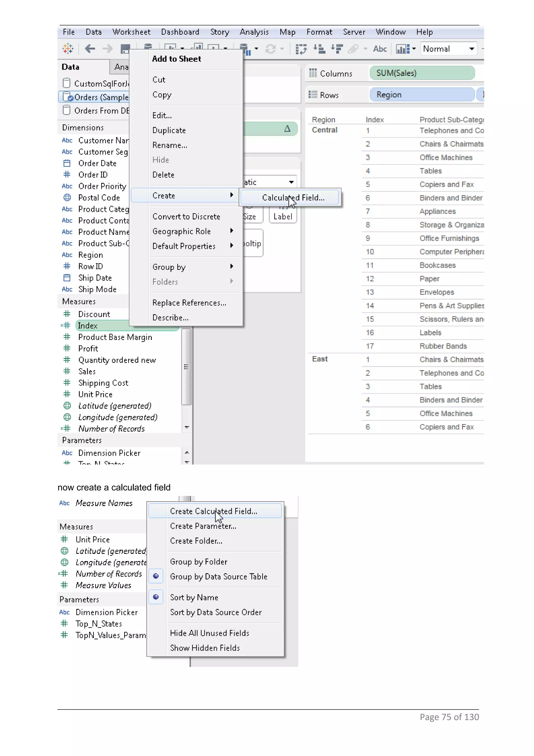
Task: Click the sort descending toolbar icon
Action: pos(337,49)
